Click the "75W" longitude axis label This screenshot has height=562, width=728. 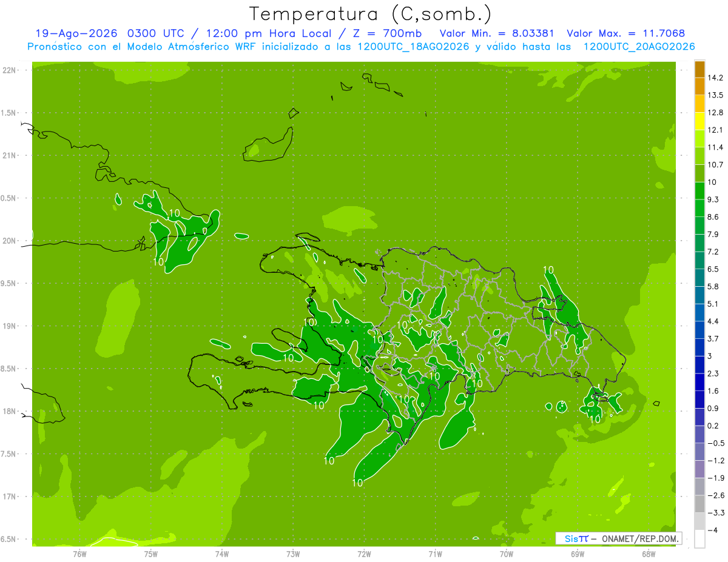coord(151,554)
